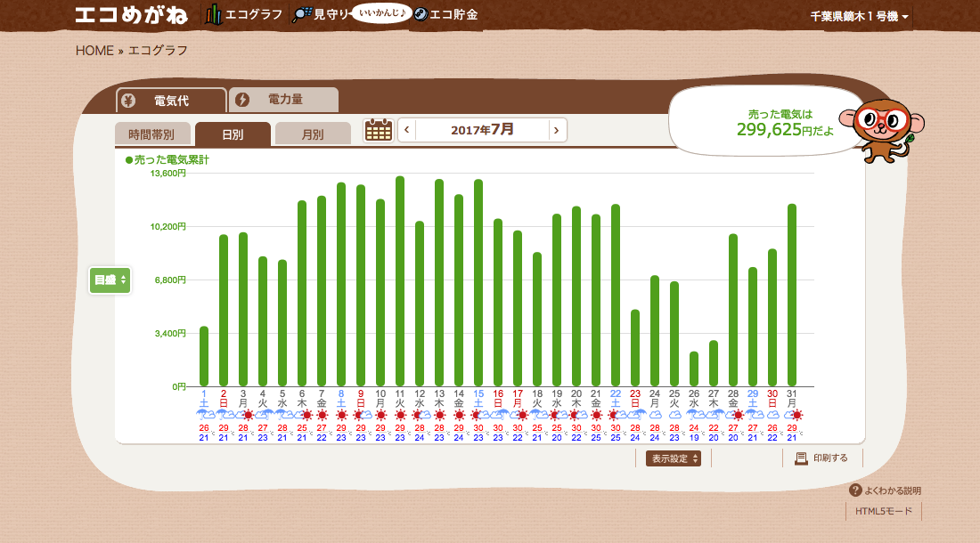Click the date label 9 日
Image resolution: width=980 pixels, height=543 pixels.
(x=361, y=399)
